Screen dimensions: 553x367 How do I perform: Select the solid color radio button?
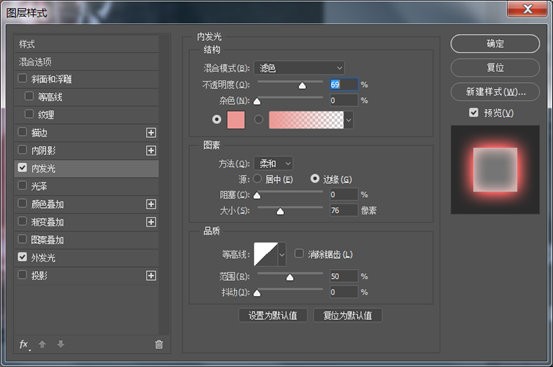pos(217,120)
